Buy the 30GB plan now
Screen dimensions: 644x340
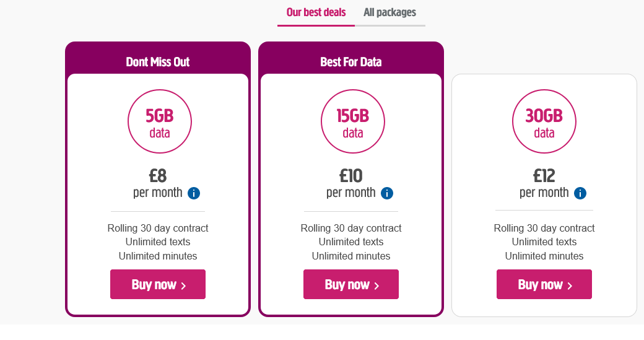click(x=544, y=284)
